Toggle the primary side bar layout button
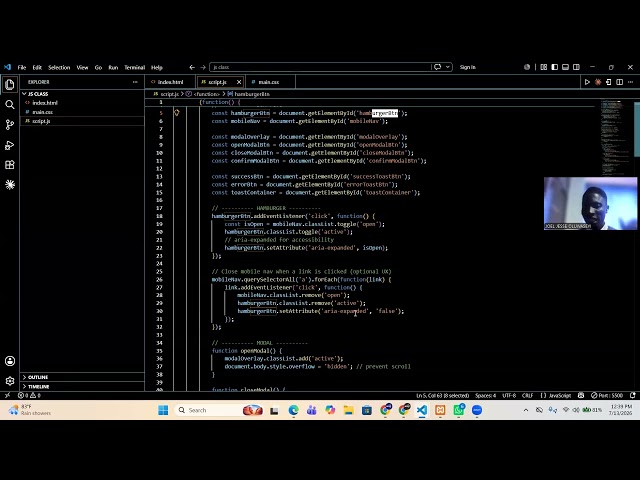Image resolution: width=640 pixels, height=480 pixels. [555, 67]
